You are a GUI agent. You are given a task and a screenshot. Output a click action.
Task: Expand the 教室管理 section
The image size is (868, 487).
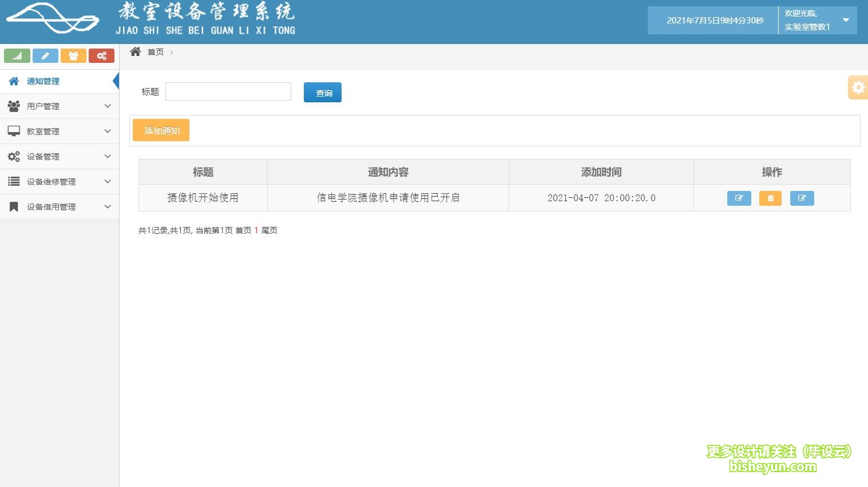[x=43, y=131]
